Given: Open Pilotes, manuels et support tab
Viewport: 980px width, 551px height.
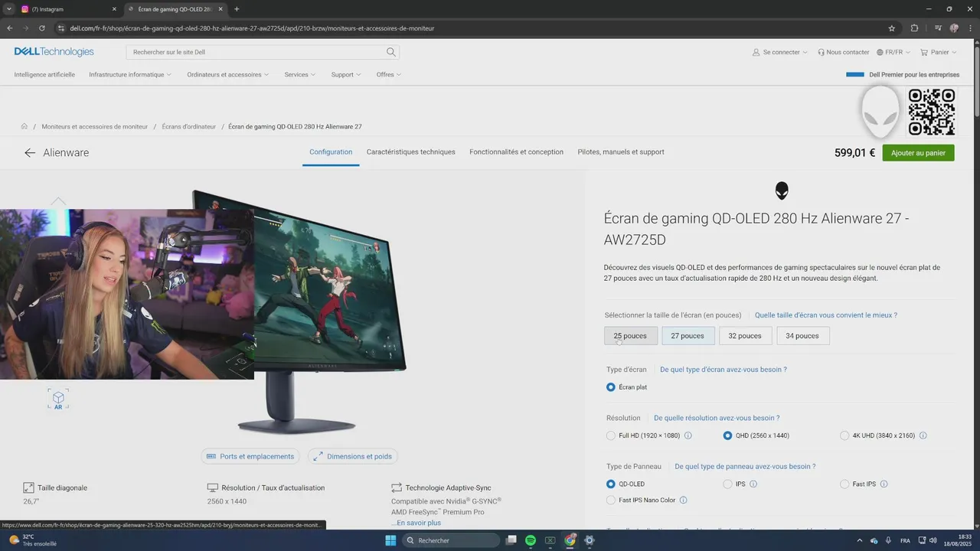Looking at the screenshot, I should pos(621,152).
